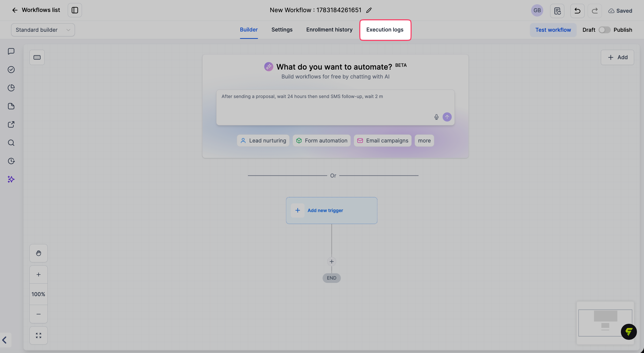
Task: Open the pie chart stats sidebar icon
Action: (11, 88)
